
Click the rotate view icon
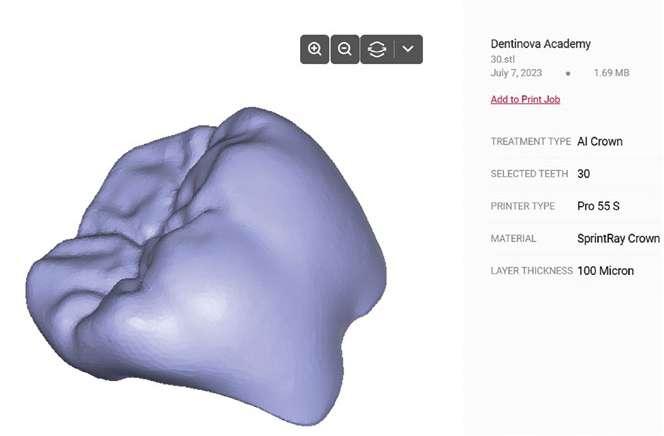[377, 49]
